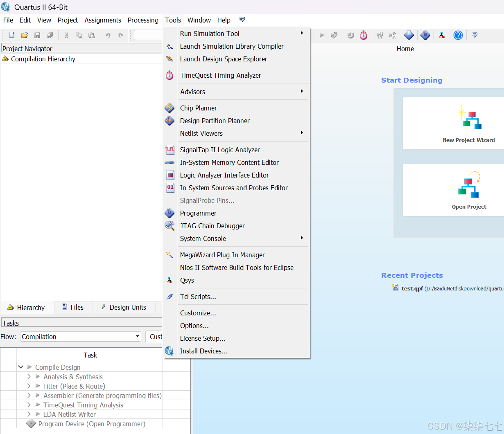Image resolution: width=504 pixels, height=434 pixels.
Task: Click the red TimeQuest stopwatch toolbar icon
Action: [364, 35]
